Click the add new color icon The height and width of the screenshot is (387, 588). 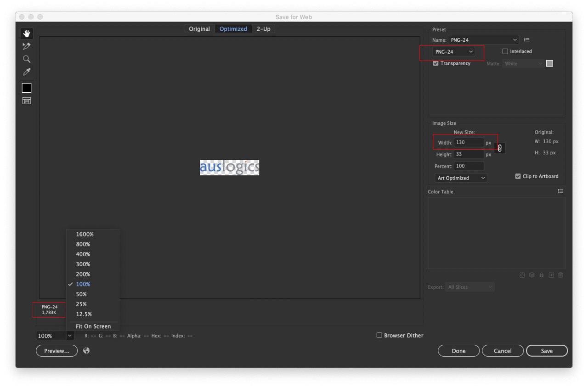click(551, 275)
